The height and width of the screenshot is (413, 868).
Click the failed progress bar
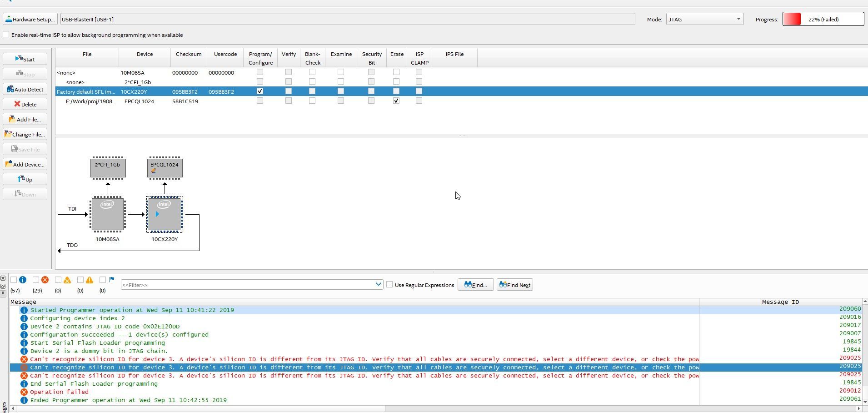(x=823, y=19)
